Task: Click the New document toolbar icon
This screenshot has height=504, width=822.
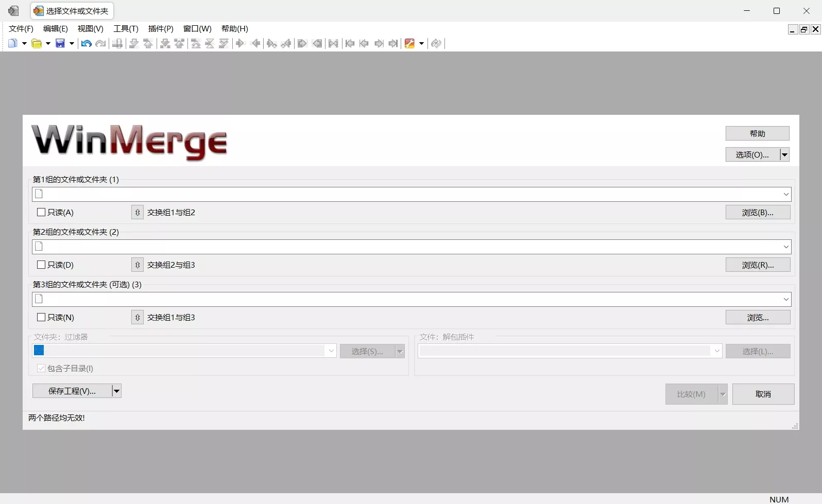Action: pyautogui.click(x=13, y=43)
